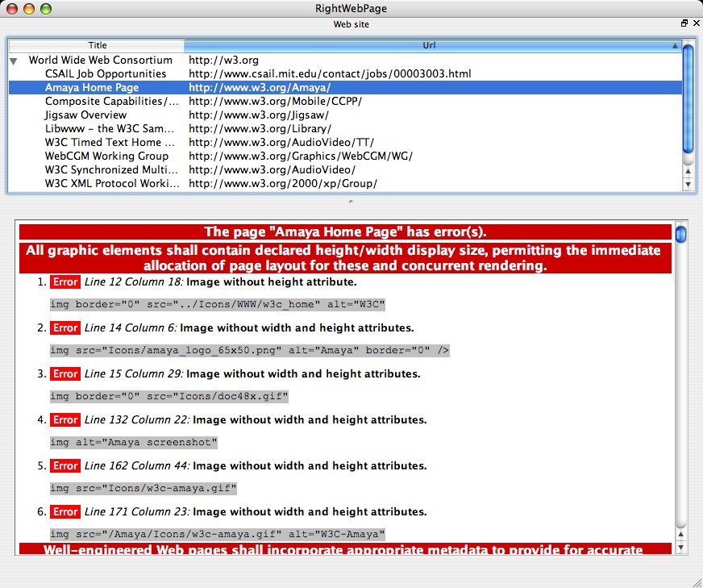Float the Web site dock panel
Image resolution: width=703 pixels, height=588 pixels.
pos(684,23)
